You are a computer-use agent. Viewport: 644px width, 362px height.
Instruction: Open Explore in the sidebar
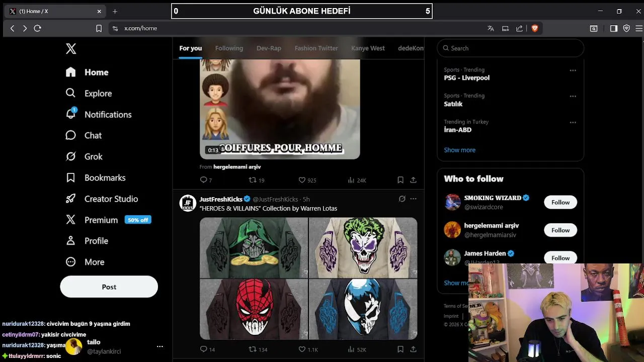pyautogui.click(x=89, y=94)
